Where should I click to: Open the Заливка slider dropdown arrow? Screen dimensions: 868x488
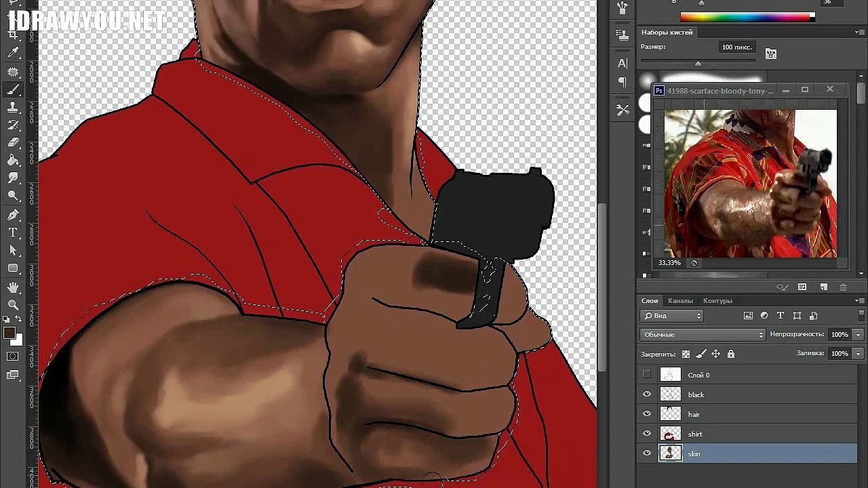[859, 354]
